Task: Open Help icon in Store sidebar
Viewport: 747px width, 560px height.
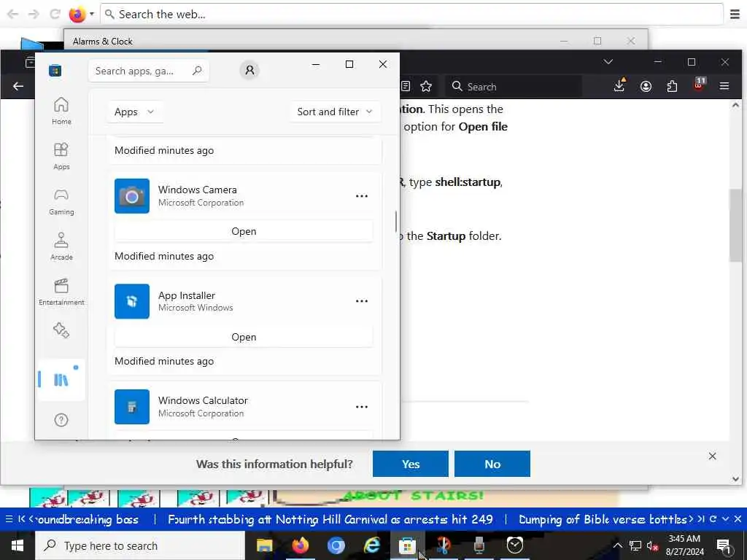Action: [x=61, y=420]
